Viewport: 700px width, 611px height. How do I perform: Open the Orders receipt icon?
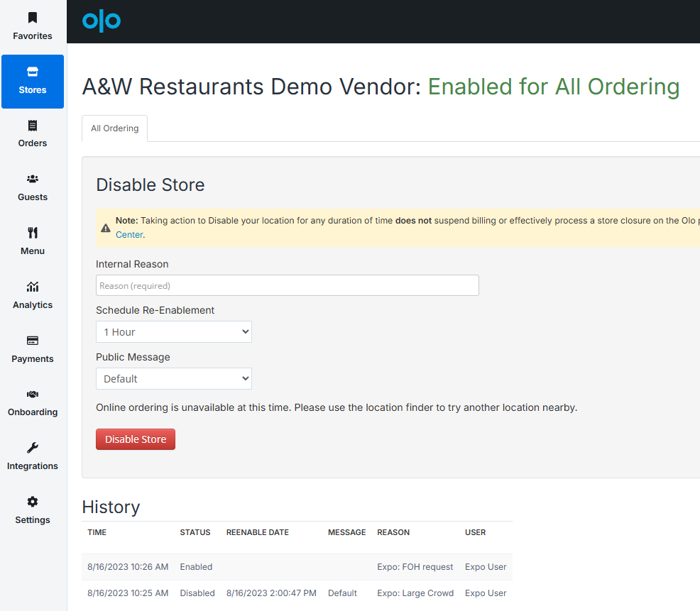(x=32, y=126)
